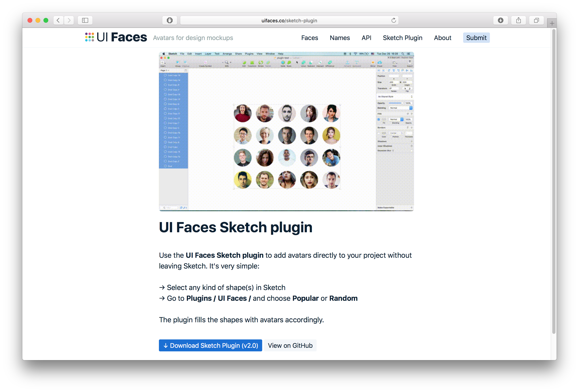579x392 pixels.
Task: Click the page's vertical scrollbar
Action: (x=554, y=181)
